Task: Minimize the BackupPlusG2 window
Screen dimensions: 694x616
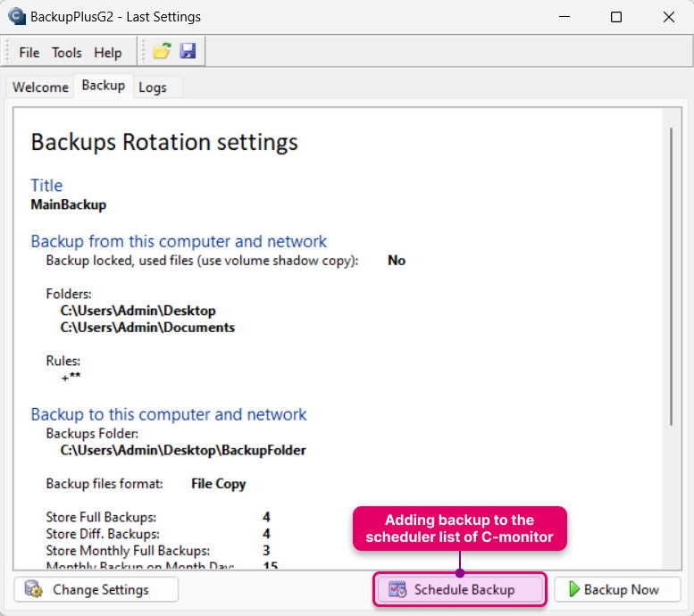Action: coord(564,17)
